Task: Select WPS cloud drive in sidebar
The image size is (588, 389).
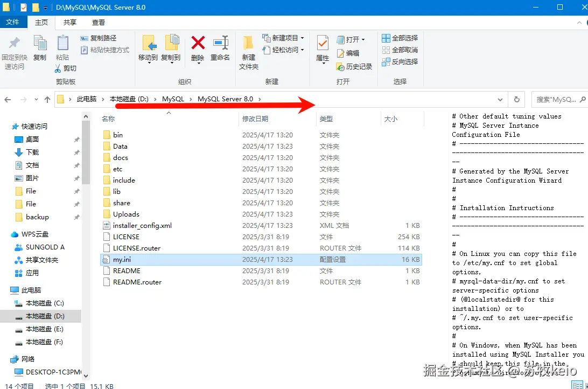Action: point(30,234)
